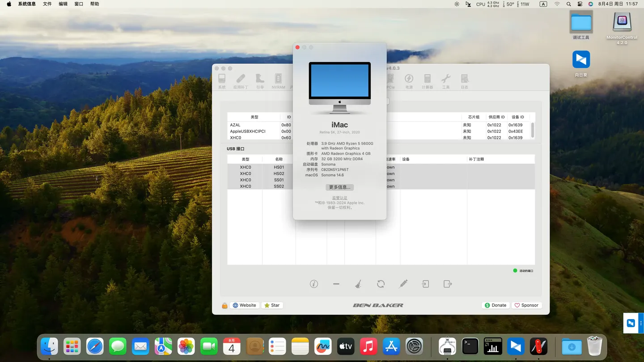Click the broom clear-all icon
The height and width of the screenshot is (362, 644).
[358, 284]
